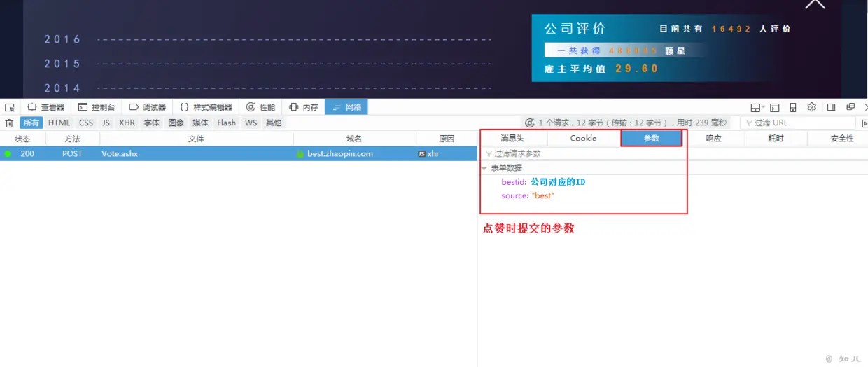Toggle responsive design mode icon
Screen dimensions: 868x367
click(793, 107)
